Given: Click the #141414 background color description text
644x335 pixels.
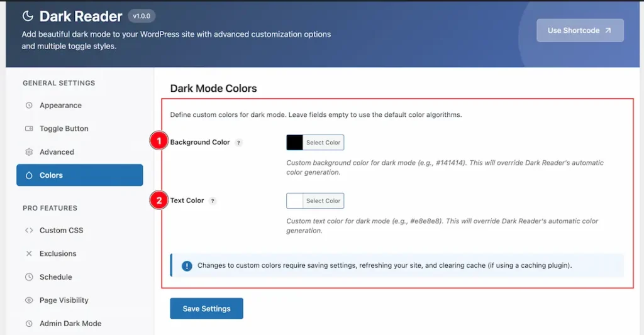Looking at the screenshot, I should click(x=445, y=167).
